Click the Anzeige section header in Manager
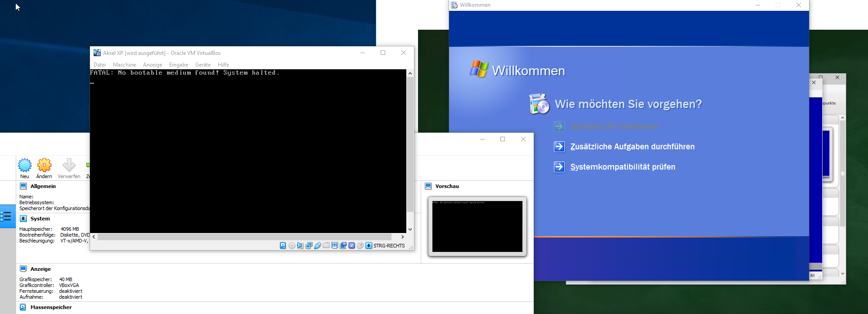The width and height of the screenshot is (868, 314). tap(40, 269)
